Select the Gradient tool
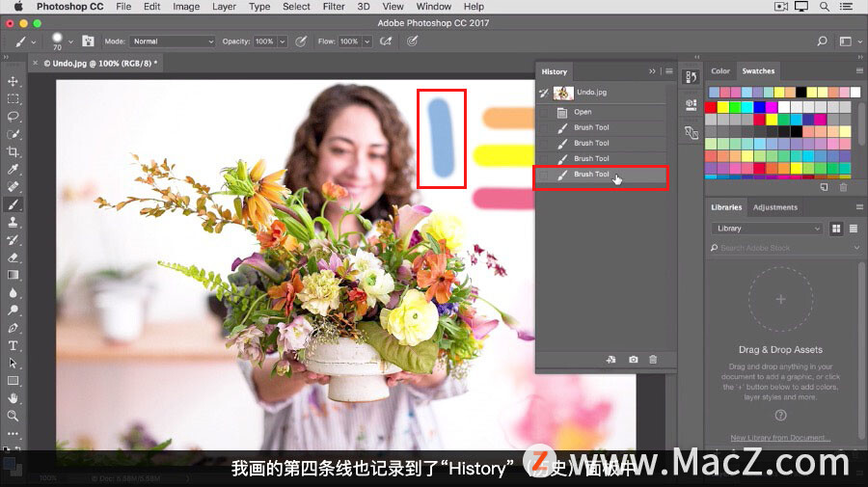 [13, 275]
